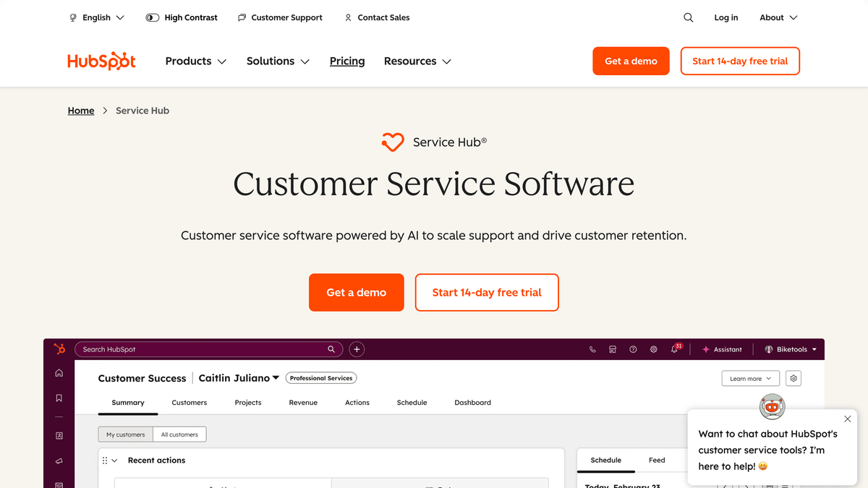This screenshot has width=868, height=488.
Task: Select the Summary tab
Action: (128, 403)
